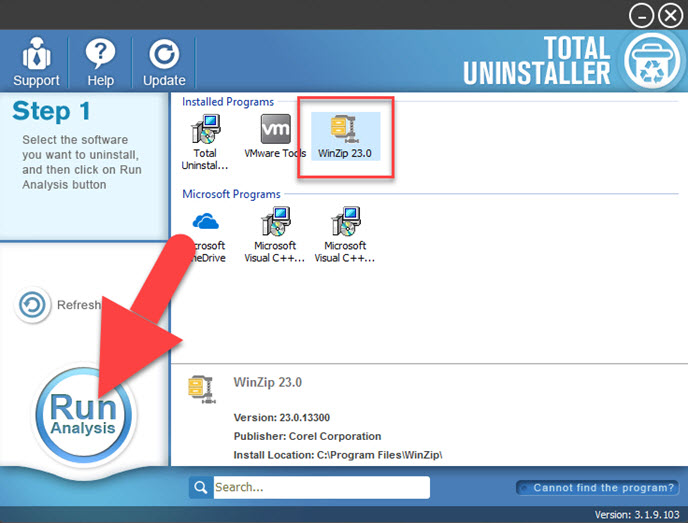The image size is (688, 523).
Task: Check for updates with the Update icon
Action: [164, 62]
